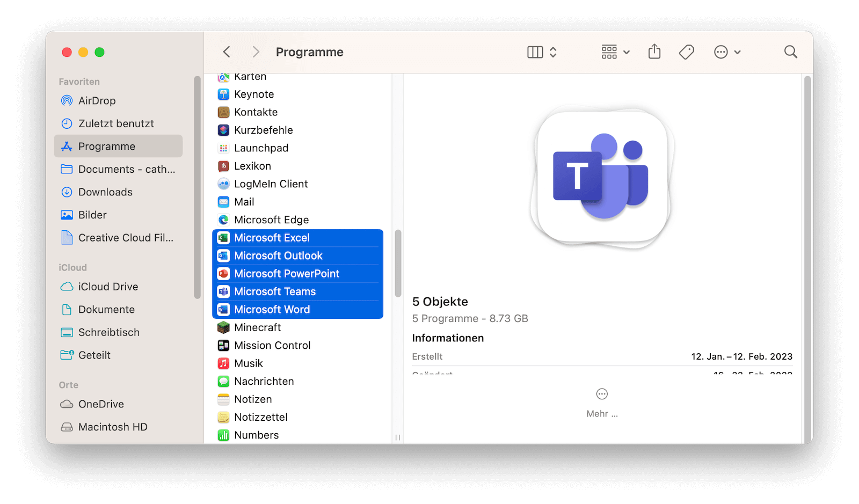Click the column resize handle
The height and width of the screenshot is (504, 859).
(398, 437)
